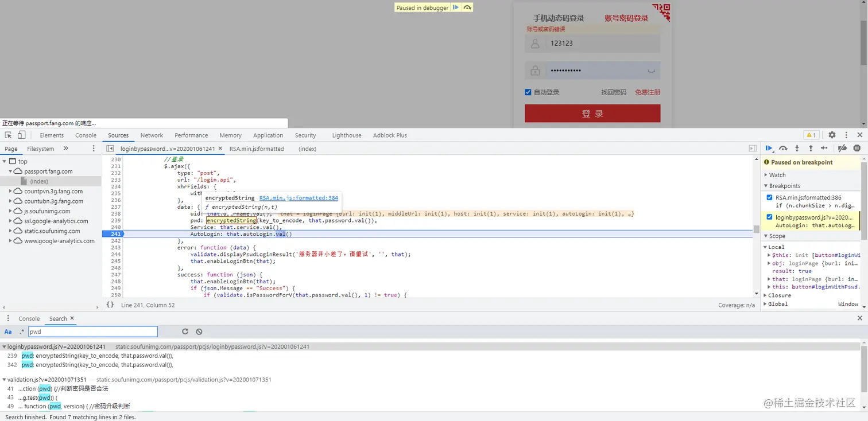Screen dimensions: 868x421
Task: Click pretty-print braces icon
Action: 110,305
